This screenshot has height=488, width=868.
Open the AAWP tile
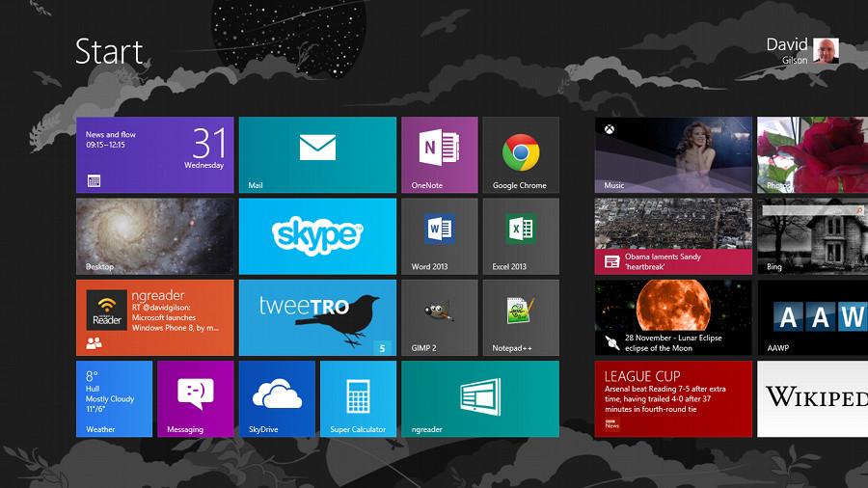coord(813,317)
